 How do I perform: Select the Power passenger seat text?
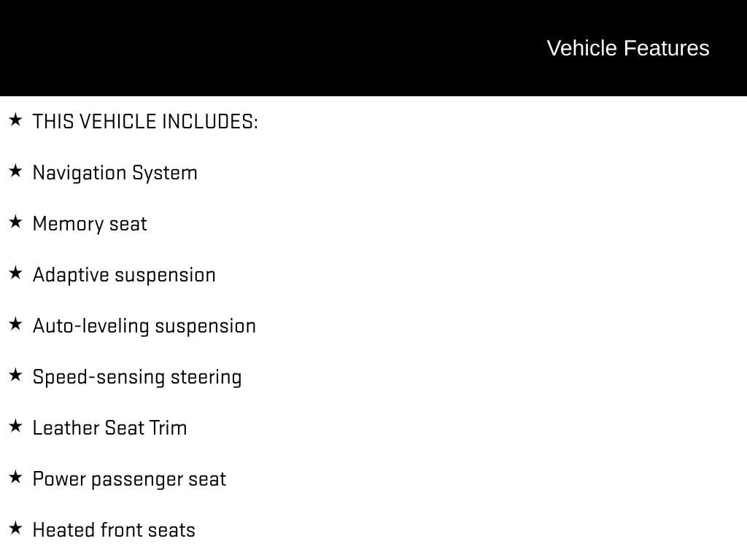point(129,479)
